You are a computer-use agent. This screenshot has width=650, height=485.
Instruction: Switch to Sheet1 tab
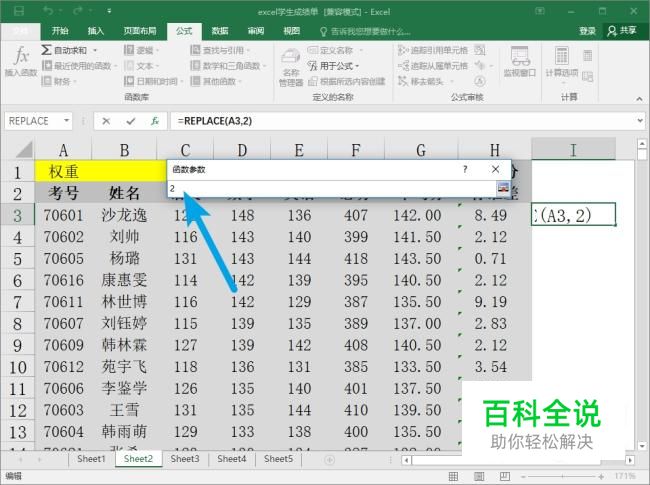(91, 459)
